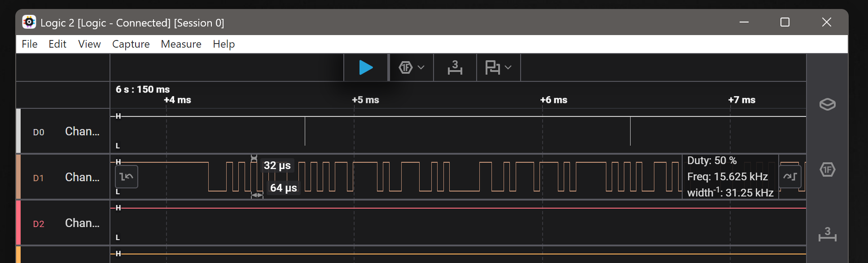Click the timing markers icon in top toolbar
This screenshot has height=263, width=868.
492,67
